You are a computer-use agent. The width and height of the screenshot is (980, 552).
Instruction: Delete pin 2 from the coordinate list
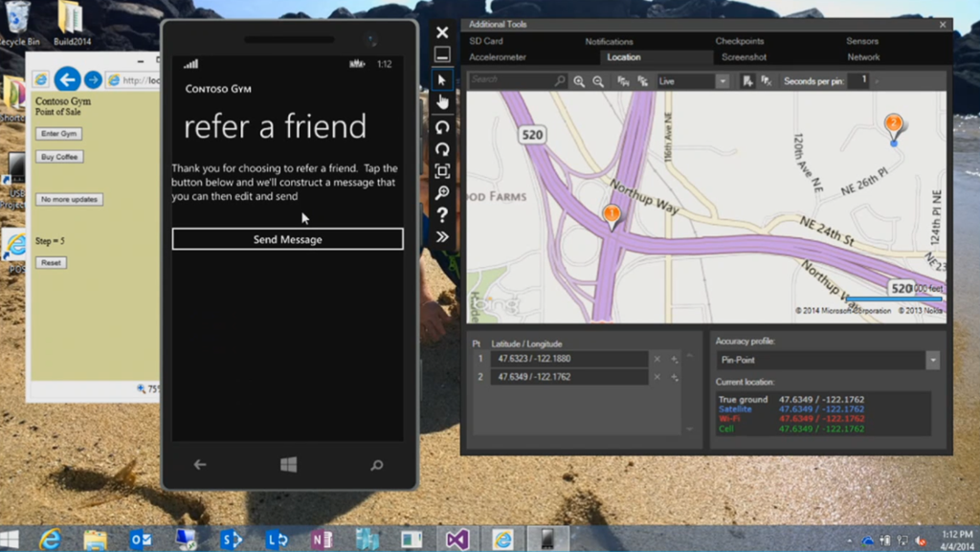tap(657, 377)
